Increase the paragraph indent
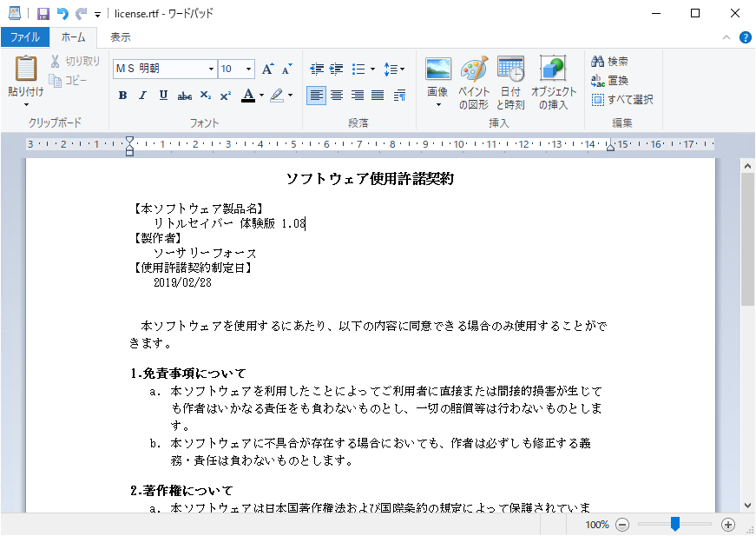The image size is (756, 536). point(336,69)
